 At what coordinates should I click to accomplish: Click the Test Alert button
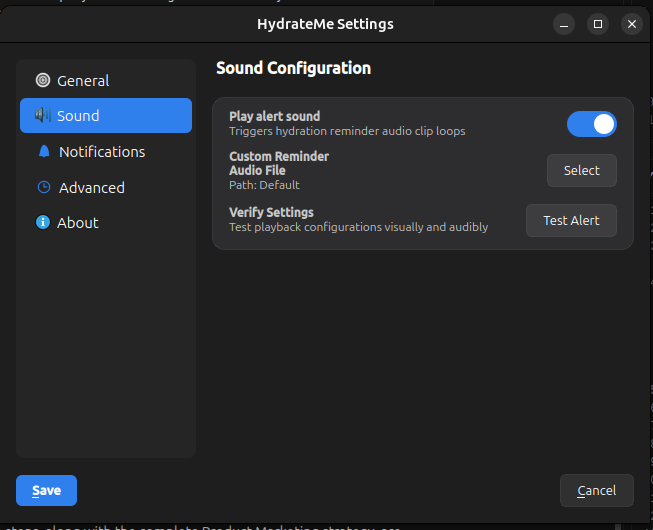(x=571, y=220)
